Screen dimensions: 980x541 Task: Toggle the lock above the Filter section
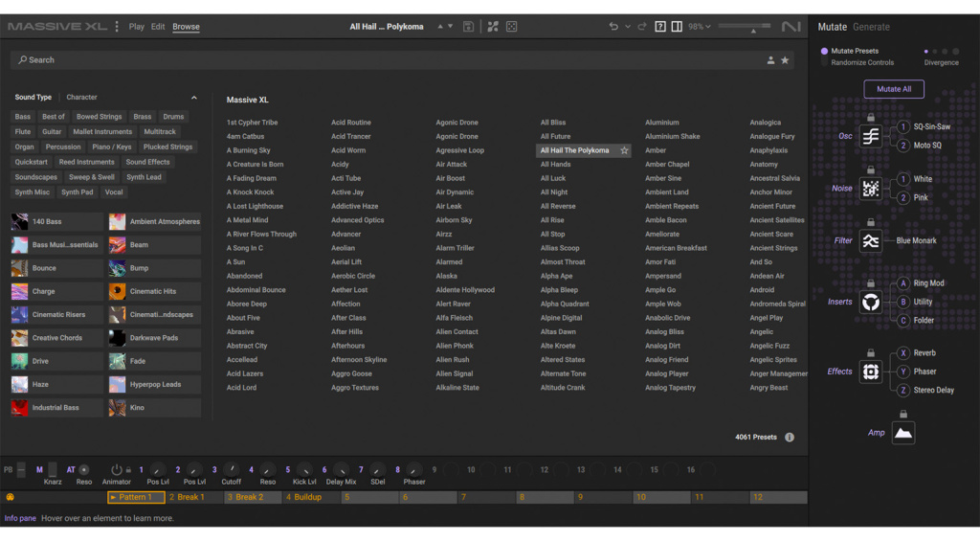(x=871, y=222)
